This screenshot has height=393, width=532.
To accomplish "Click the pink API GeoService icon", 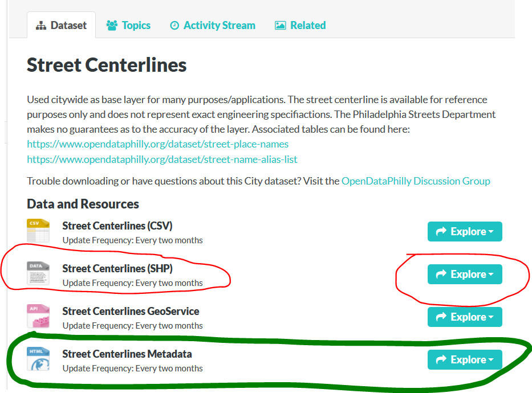I will coord(38,316).
